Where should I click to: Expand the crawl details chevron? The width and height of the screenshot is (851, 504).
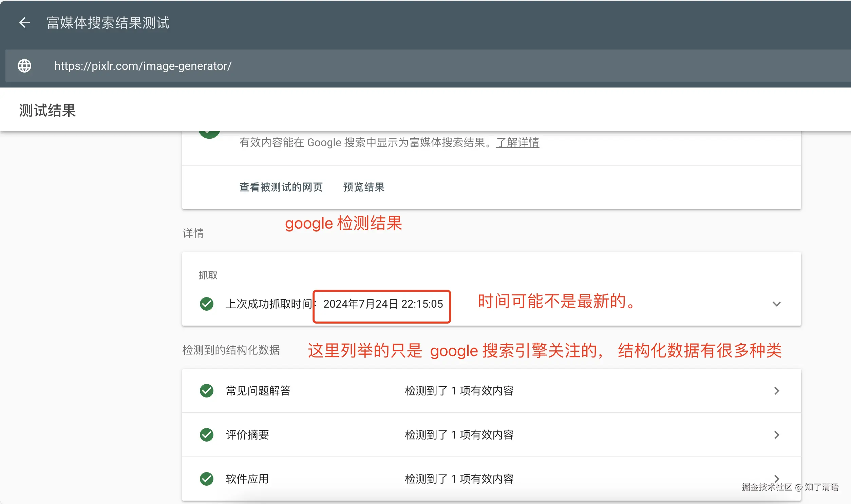(x=776, y=304)
